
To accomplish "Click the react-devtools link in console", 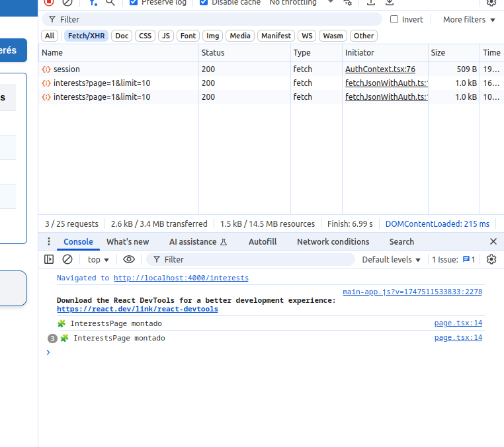I will click(137, 309).
